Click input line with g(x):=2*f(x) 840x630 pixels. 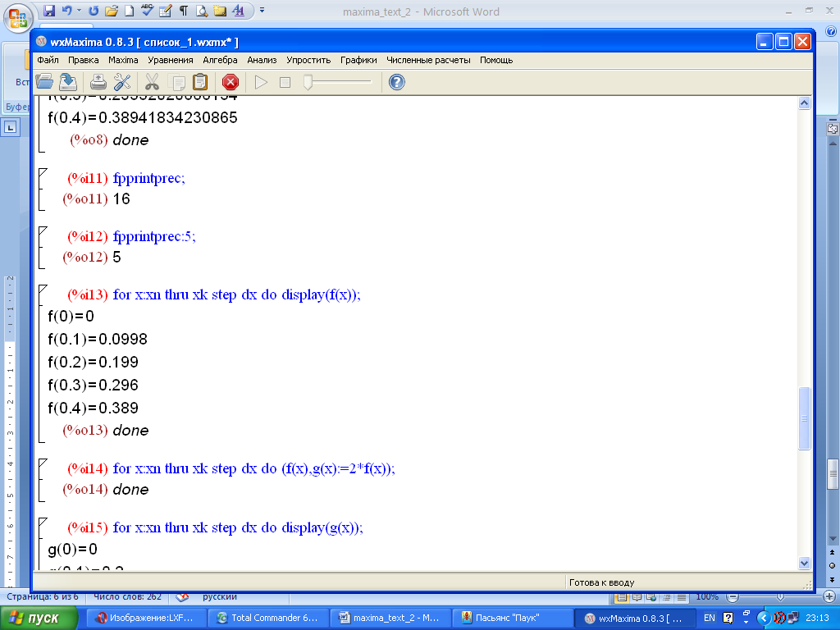(254, 468)
